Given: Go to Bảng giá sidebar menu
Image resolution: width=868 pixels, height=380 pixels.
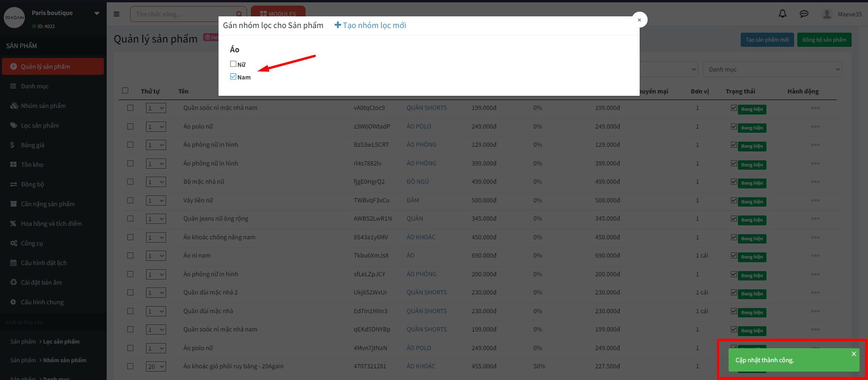Looking at the screenshot, I should tap(32, 145).
